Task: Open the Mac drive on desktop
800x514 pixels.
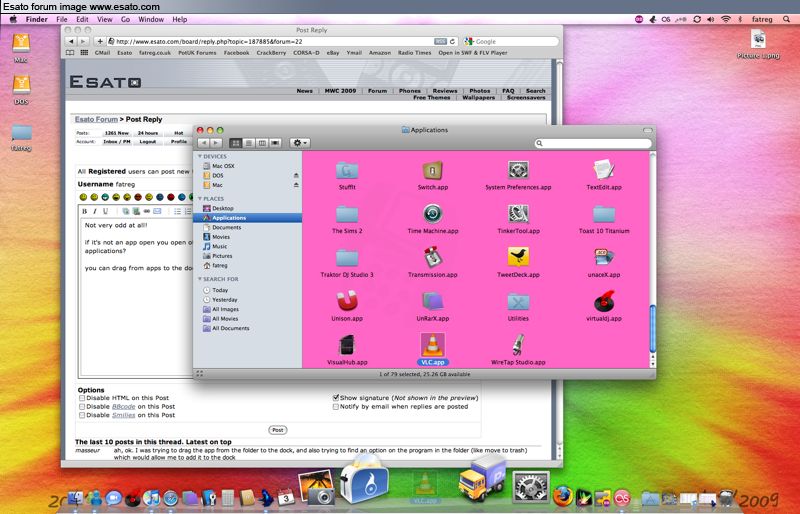Action: point(21,43)
